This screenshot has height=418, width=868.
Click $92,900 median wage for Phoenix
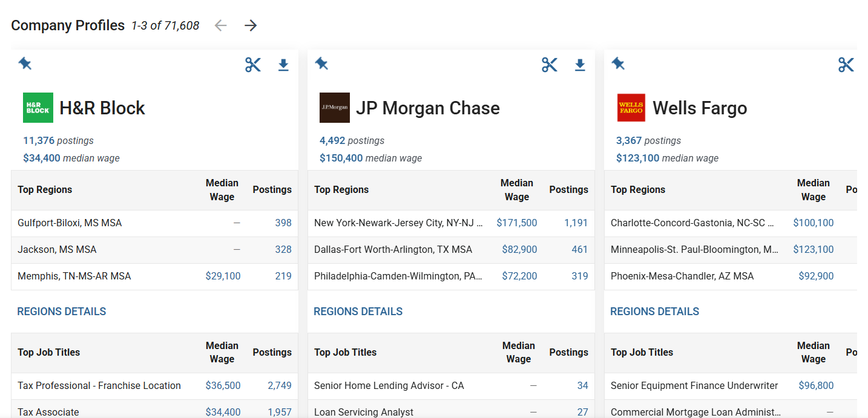click(816, 276)
